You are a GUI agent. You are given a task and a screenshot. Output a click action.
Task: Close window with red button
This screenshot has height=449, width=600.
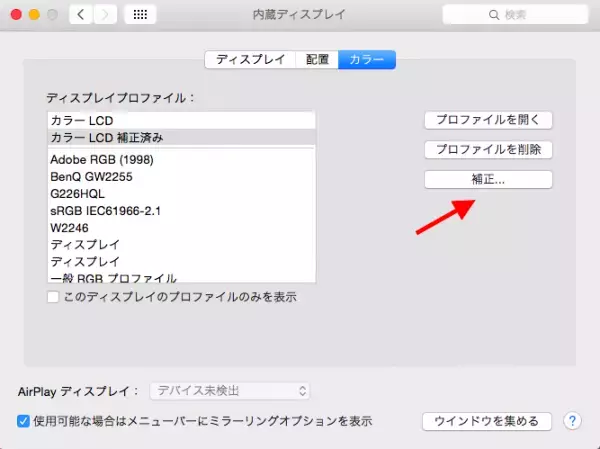pyautogui.click(x=16, y=15)
